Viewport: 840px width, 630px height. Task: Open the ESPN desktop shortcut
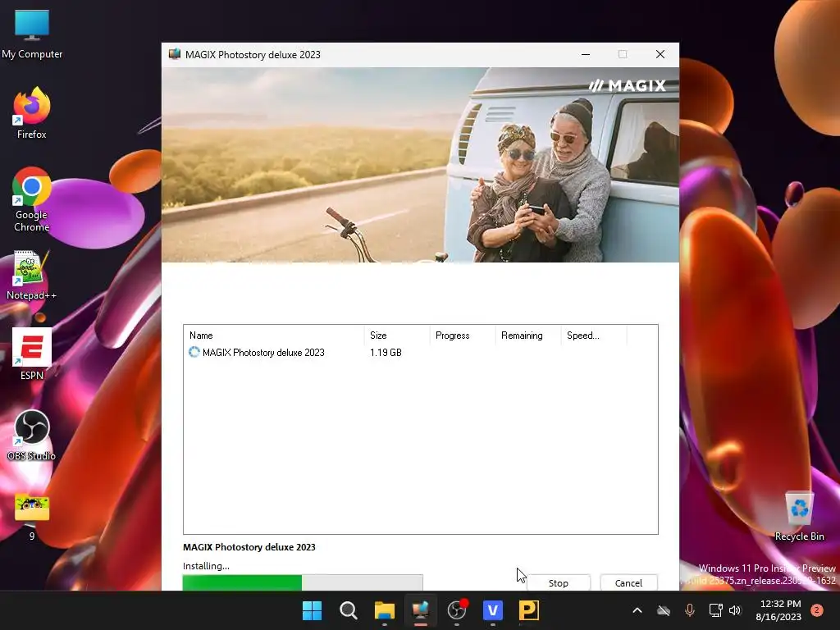(32, 354)
